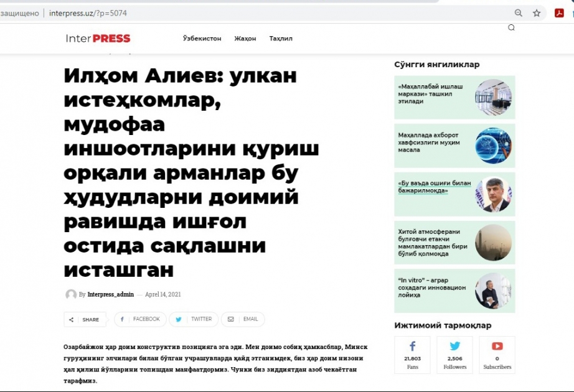This screenshot has width=574, height=392.
Task: Open the Twitter followers social box
Action: point(454,355)
